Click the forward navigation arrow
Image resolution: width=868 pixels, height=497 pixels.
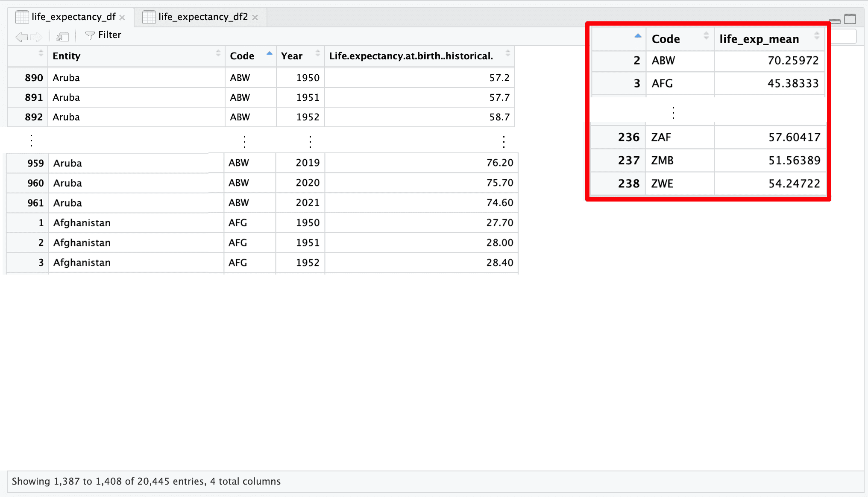(x=37, y=37)
